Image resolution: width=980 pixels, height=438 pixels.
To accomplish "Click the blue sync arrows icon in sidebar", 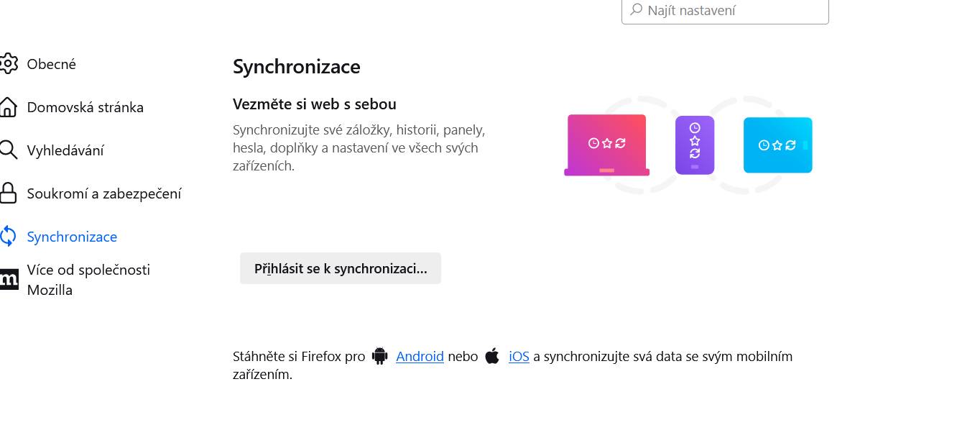I will pyautogui.click(x=8, y=237).
